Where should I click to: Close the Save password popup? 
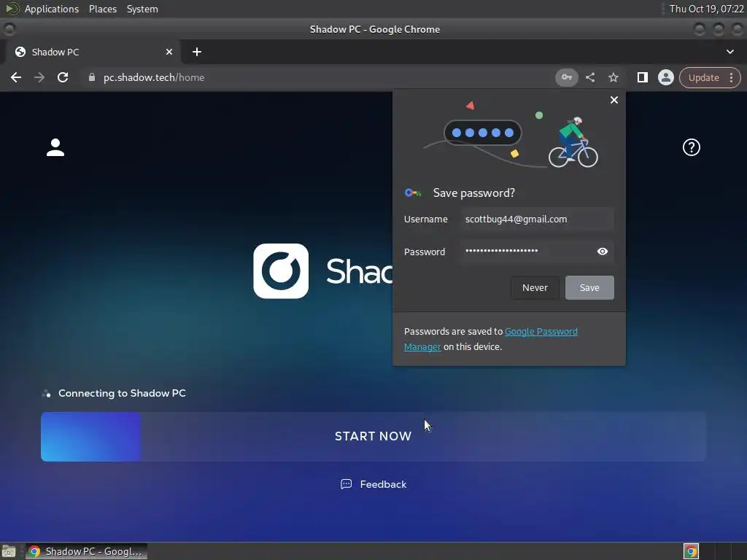pos(614,100)
